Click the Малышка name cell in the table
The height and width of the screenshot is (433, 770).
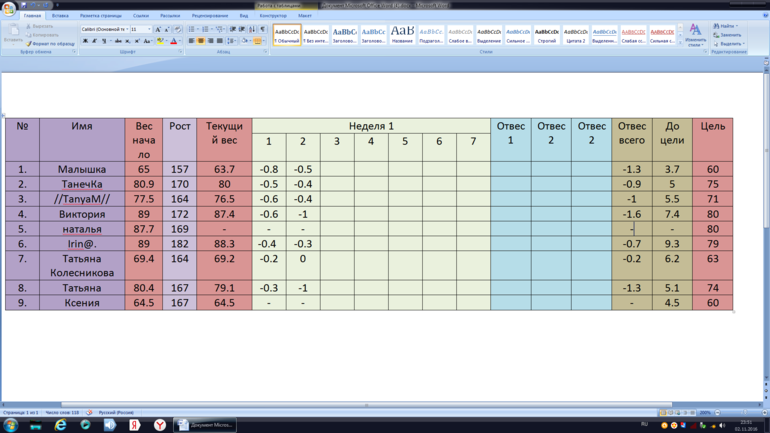(x=82, y=170)
